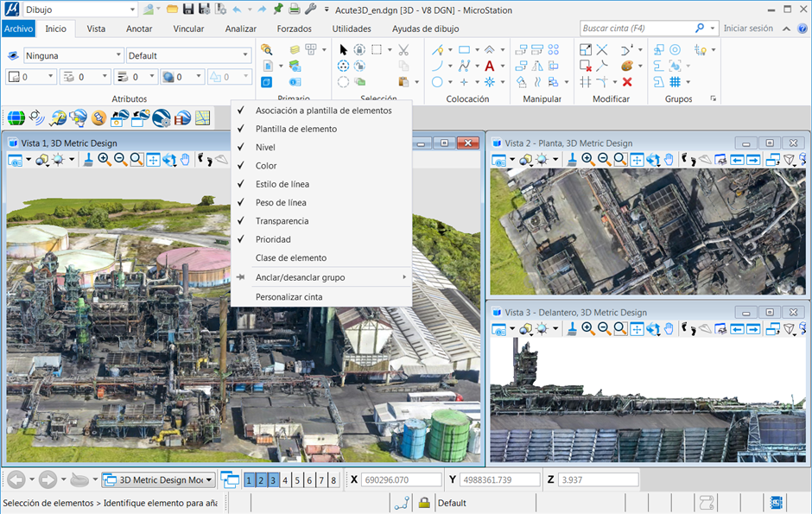Click the back arrow beside the model selector

click(x=16, y=479)
